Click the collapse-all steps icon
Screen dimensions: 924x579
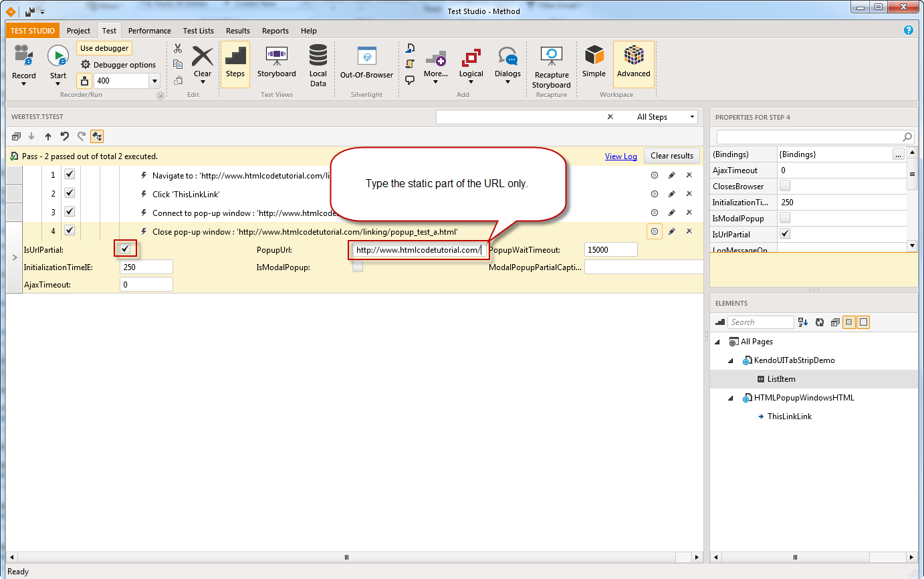click(x=15, y=136)
